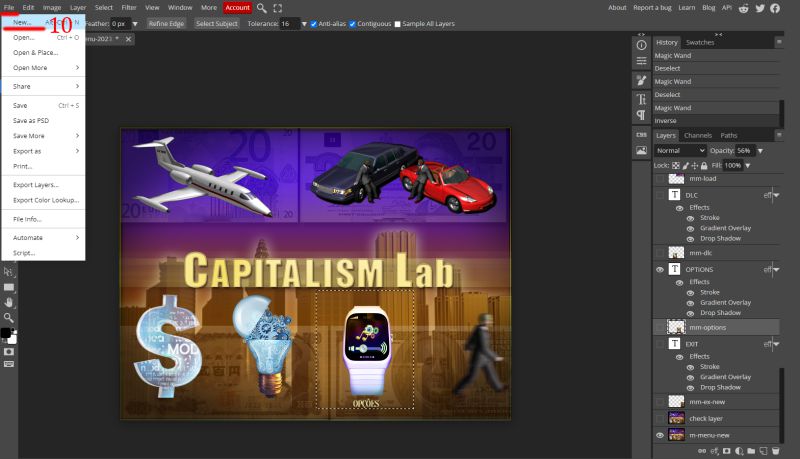The height and width of the screenshot is (459, 800).
Task: Collapse effects of OPTIONS layer
Action: tap(777, 270)
